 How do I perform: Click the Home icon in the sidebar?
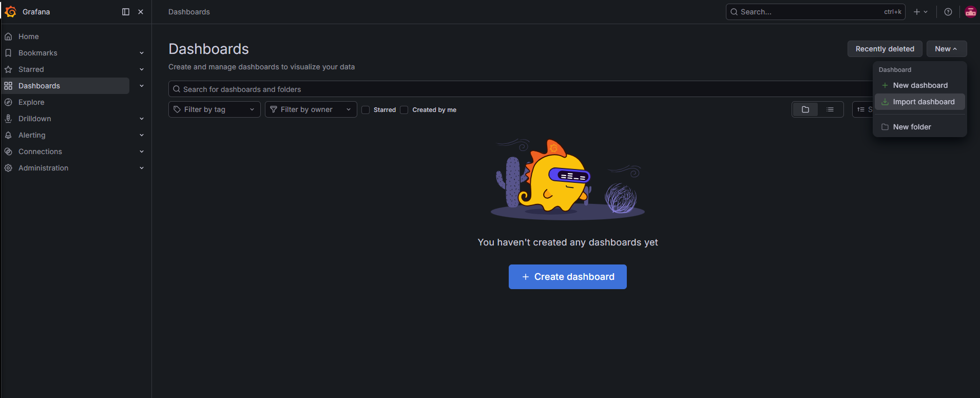(x=8, y=36)
